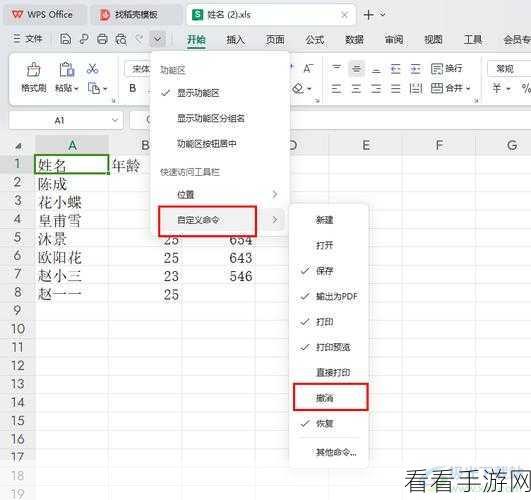
Task: Uncheck 打印预览 in the custom commands list
Action: click(x=329, y=347)
